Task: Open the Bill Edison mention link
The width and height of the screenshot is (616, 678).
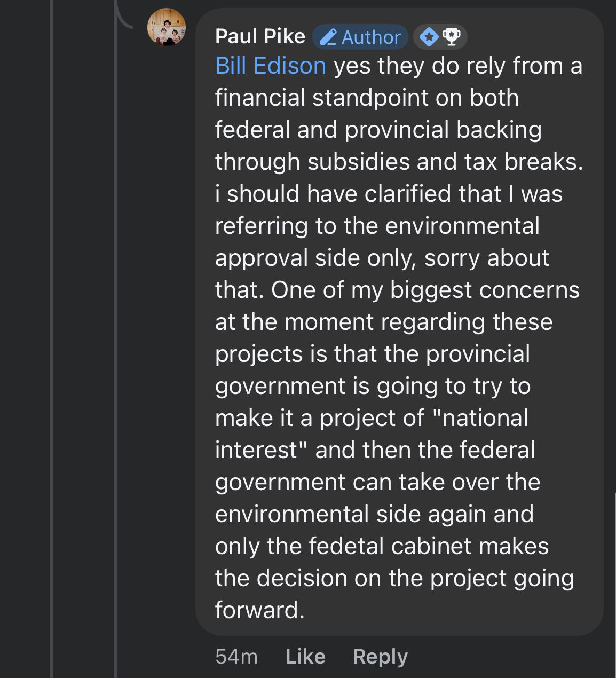Action: coord(270,66)
